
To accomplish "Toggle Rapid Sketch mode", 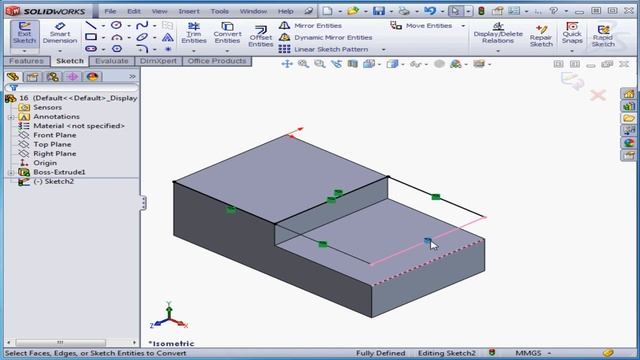I will point(603,36).
